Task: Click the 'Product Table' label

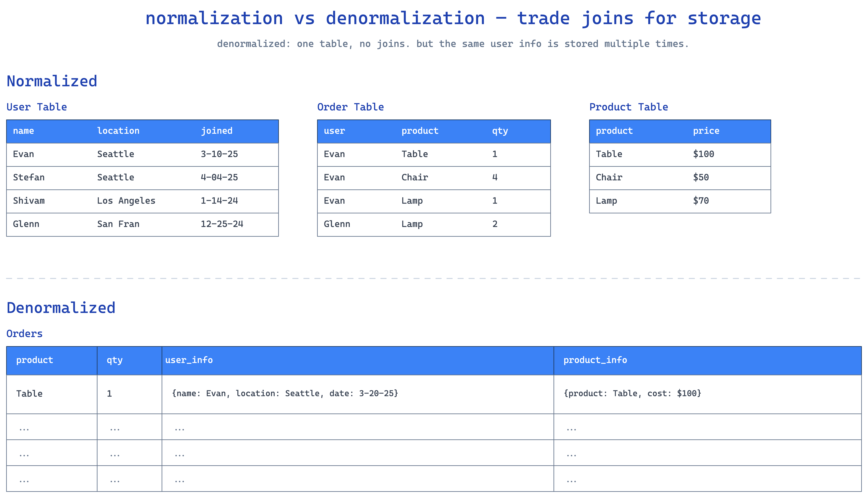Action: pos(628,107)
